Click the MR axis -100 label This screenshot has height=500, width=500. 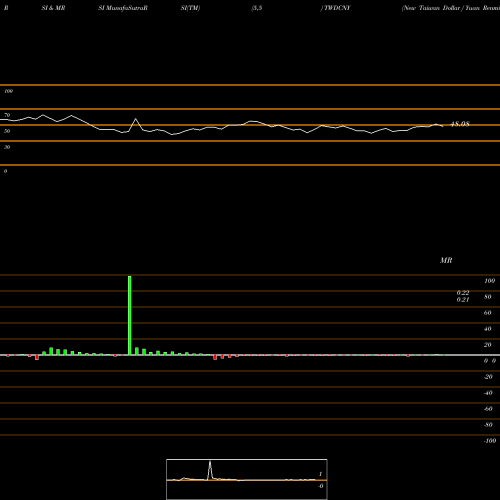490,441
